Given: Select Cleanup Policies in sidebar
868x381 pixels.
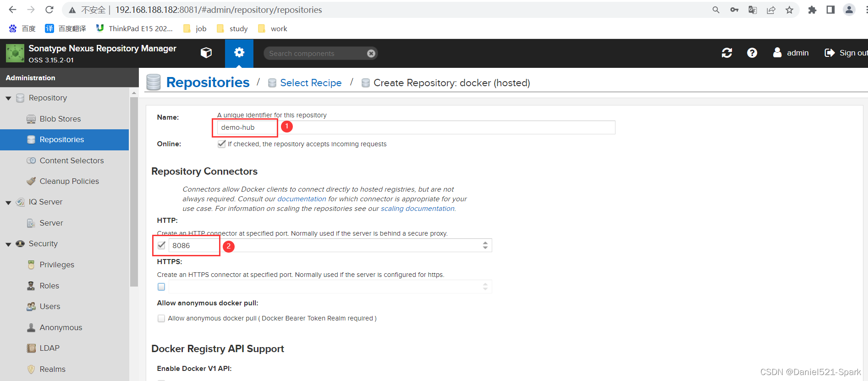Looking at the screenshot, I should (69, 182).
